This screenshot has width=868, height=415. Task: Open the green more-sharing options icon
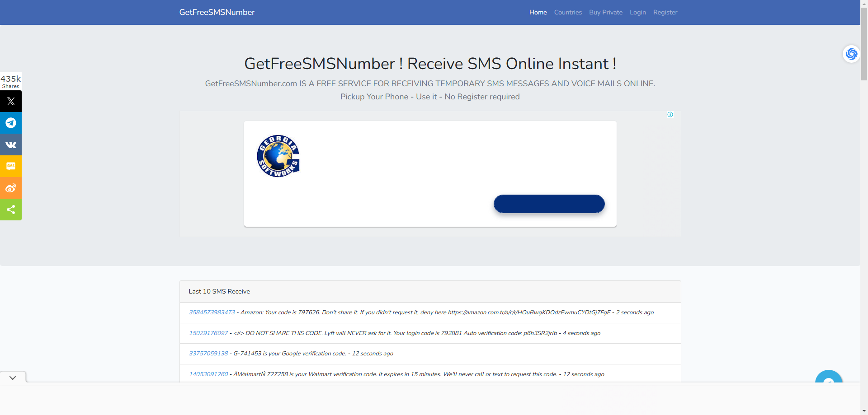(x=11, y=210)
